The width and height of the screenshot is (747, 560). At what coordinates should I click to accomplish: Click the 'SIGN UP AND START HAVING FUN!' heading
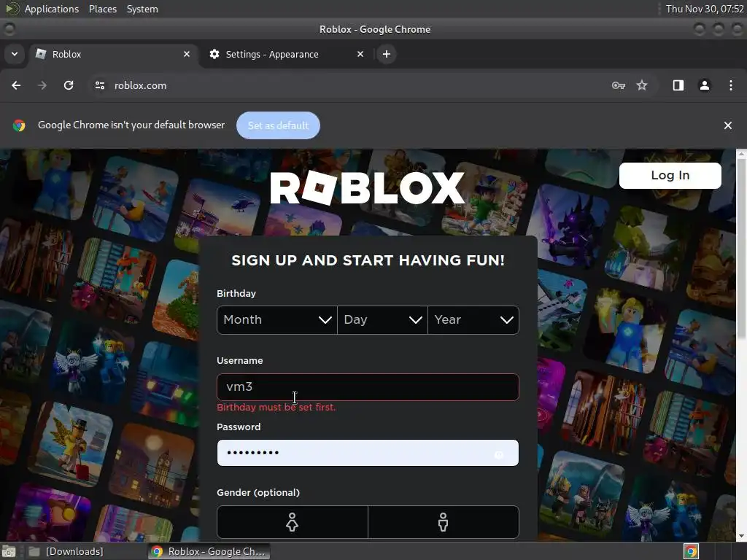point(368,260)
